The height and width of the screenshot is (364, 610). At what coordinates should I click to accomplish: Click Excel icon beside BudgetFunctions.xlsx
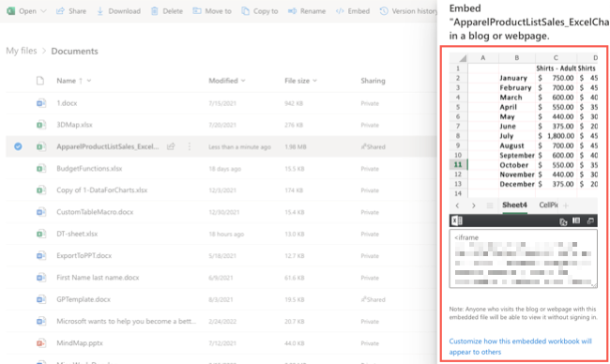[x=41, y=168]
